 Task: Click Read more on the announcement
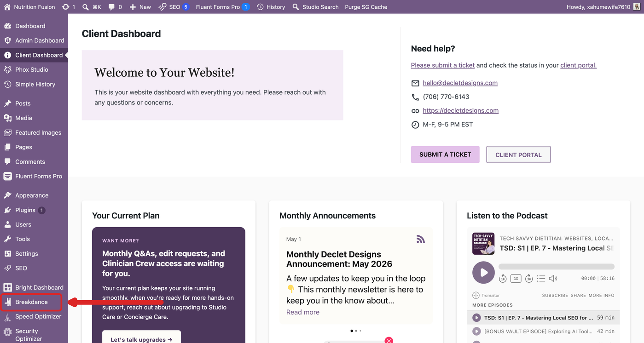click(x=303, y=312)
